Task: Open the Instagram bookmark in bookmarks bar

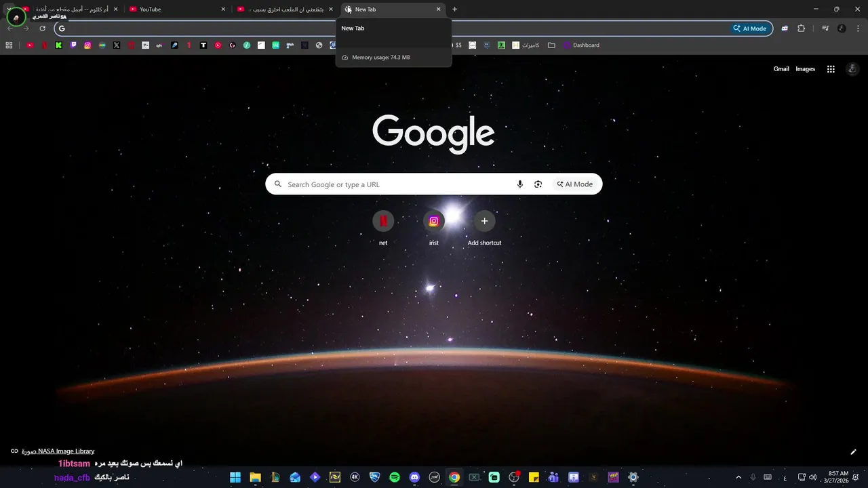Action: [x=87, y=45]
